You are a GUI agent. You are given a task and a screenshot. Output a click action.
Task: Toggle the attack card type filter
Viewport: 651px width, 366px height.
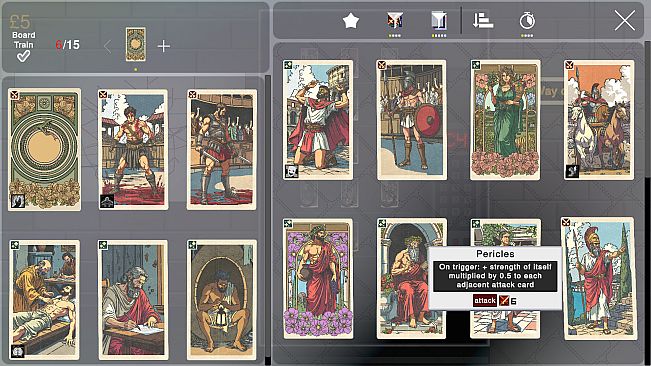394,21
